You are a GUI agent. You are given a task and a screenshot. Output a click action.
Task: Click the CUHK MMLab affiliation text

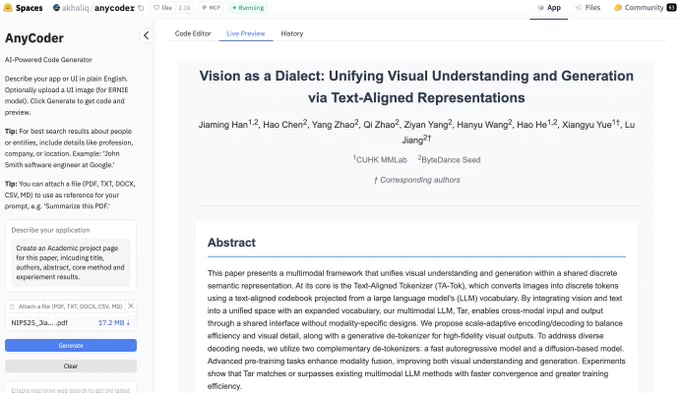(380, 160)
